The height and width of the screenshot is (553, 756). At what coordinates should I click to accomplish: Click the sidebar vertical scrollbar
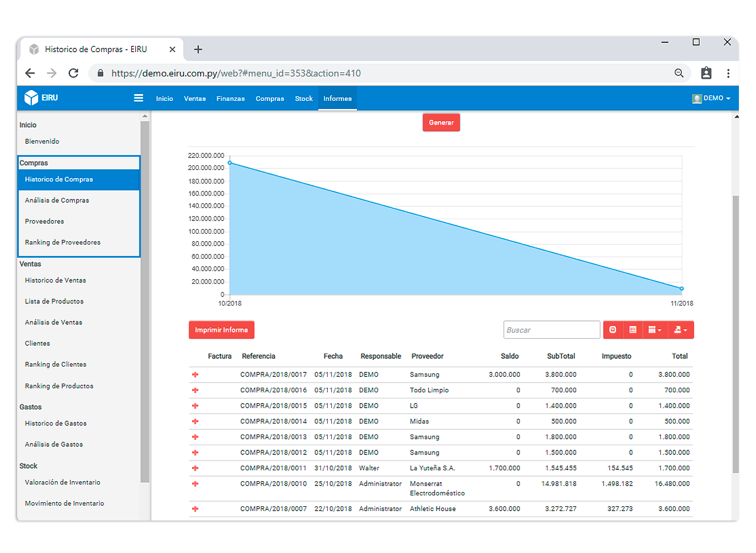tap(145, 302)
